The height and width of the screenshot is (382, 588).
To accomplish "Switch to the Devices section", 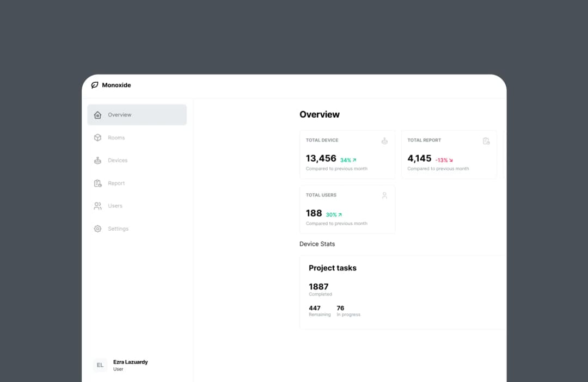I will point(118,160).
